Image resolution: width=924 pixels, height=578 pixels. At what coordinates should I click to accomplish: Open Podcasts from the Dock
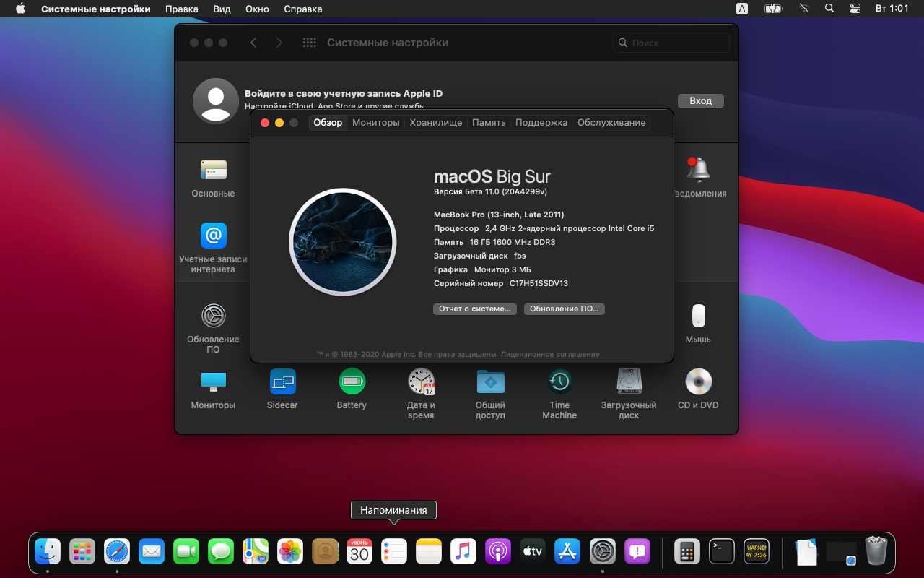[498, 552]
